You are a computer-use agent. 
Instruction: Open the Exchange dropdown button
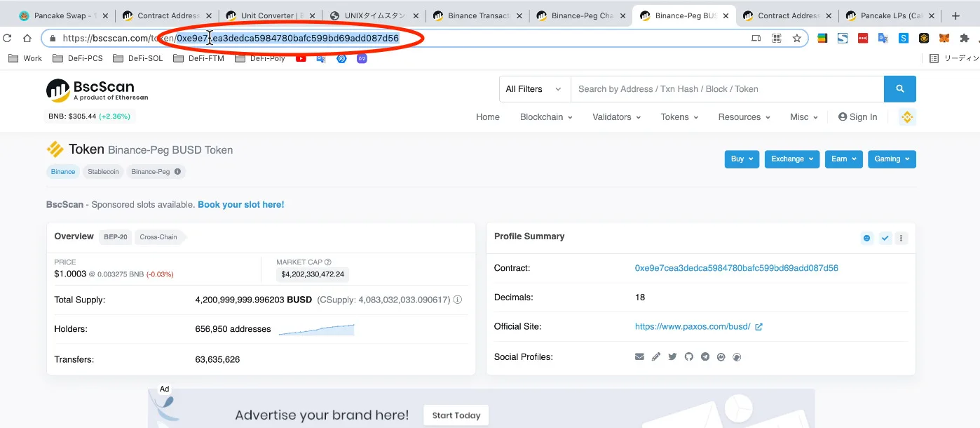coord(791,159)
